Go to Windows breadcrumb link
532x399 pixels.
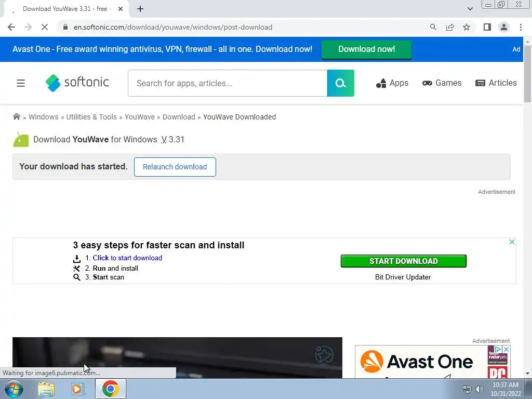[44, 117]
